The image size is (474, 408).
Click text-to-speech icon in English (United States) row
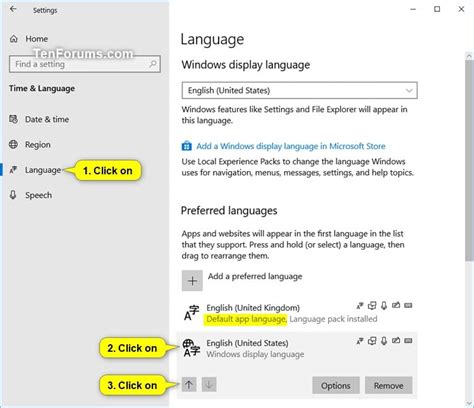pyautogui.click(x=372, y=341)
